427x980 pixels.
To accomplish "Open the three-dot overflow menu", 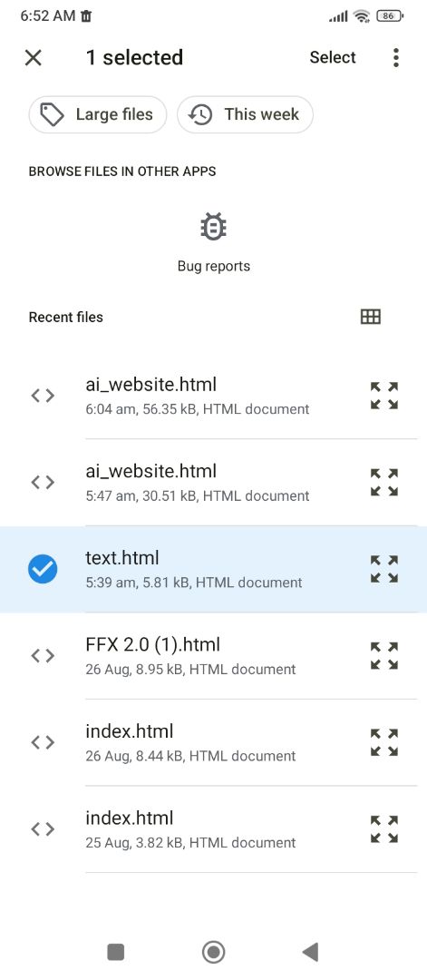I will tap(396, 57).
